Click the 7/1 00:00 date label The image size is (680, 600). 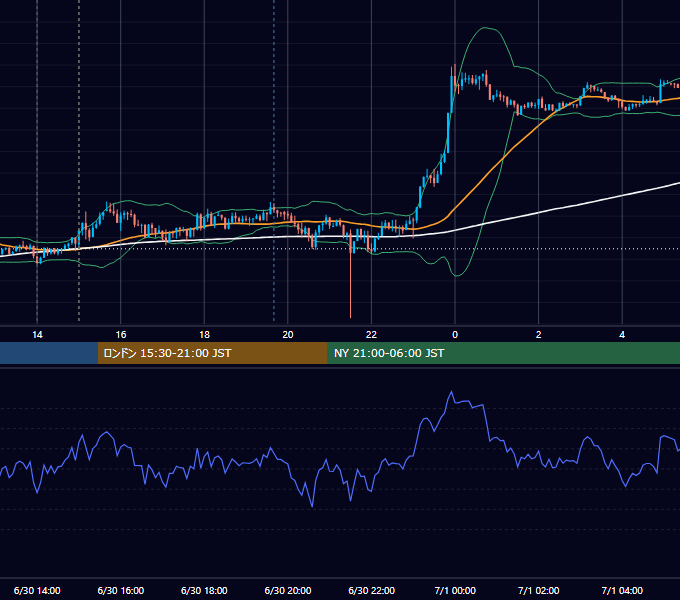[455, 590]
